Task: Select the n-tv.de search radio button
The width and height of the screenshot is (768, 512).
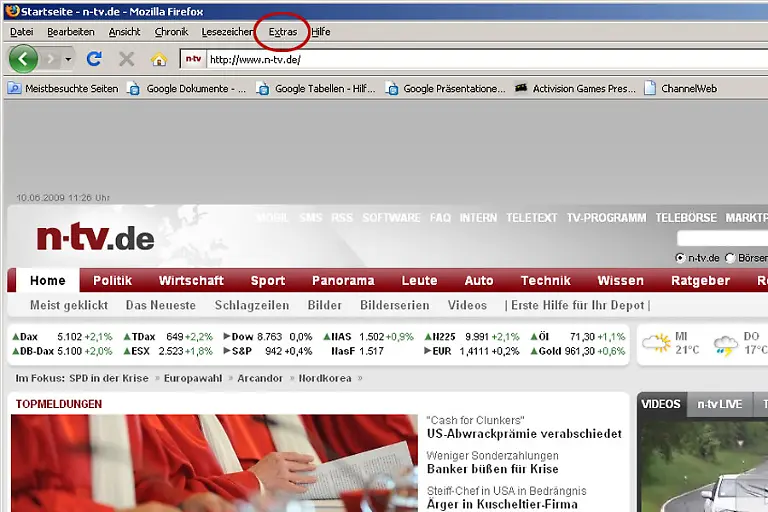Action: point(681,258)
